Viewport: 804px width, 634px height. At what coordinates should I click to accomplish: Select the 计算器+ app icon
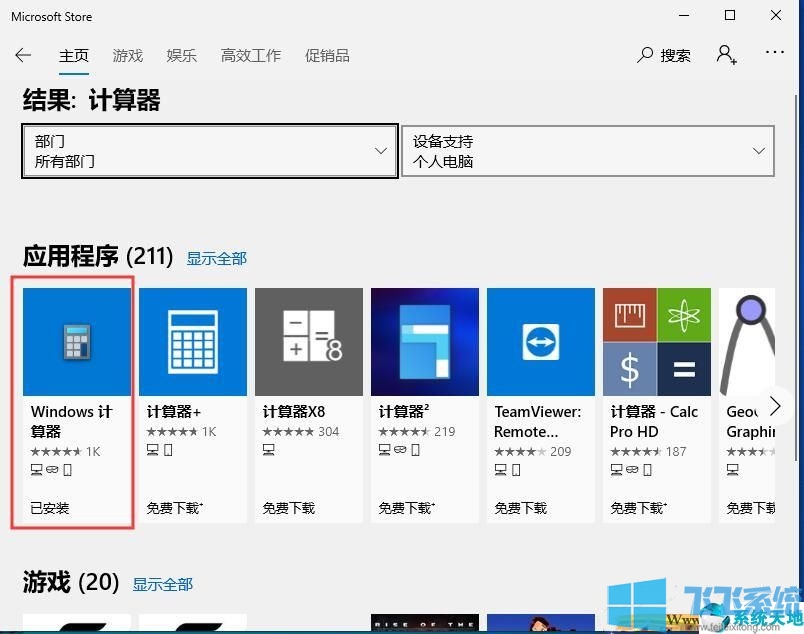pos(193,342)
